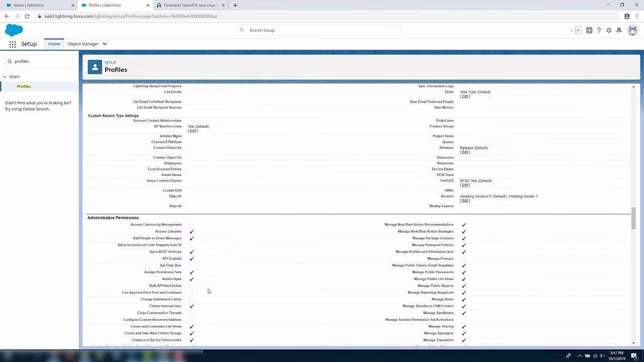Toggle Manage Prompts checkbox
This screenshot has height=362, width=644.
tap(463, 259)
